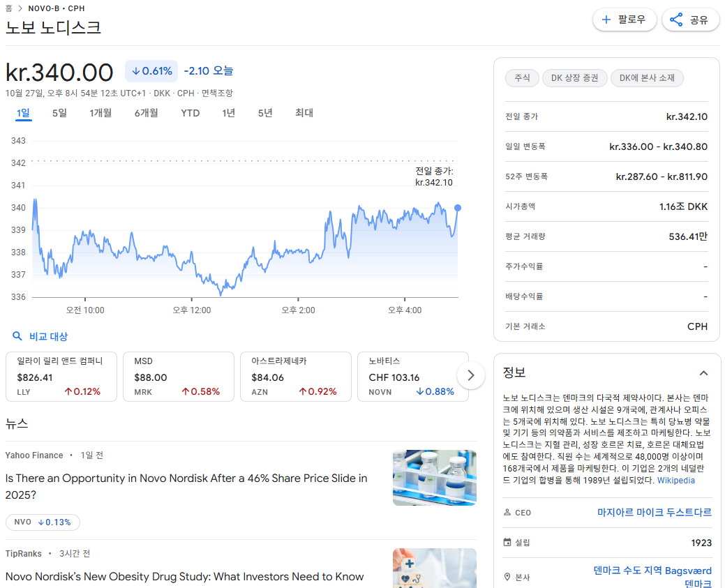
Task: Switch to the 1개월 chart range
Action: pyautogui.click(x=100, y=113)
